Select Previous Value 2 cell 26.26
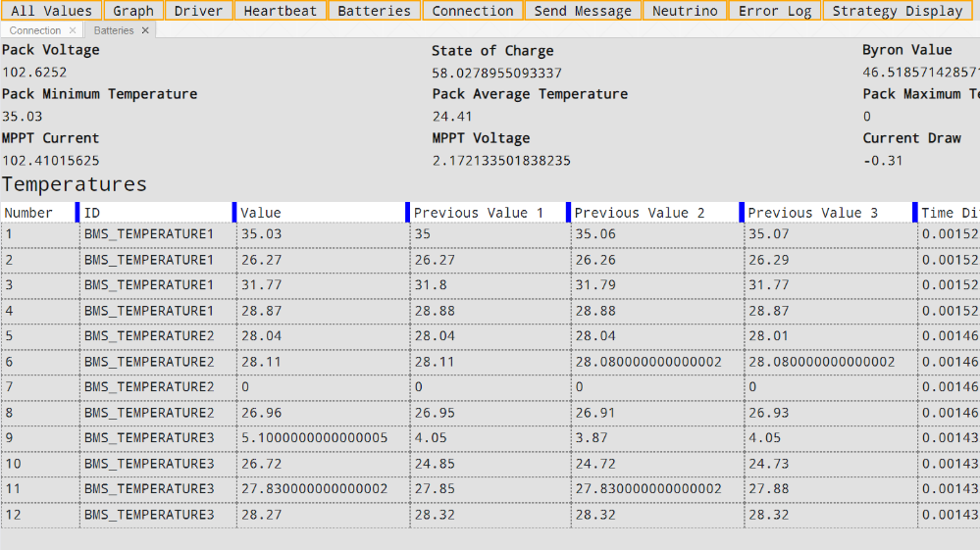This screenshot has height=550, width=980. click(657, 260)
